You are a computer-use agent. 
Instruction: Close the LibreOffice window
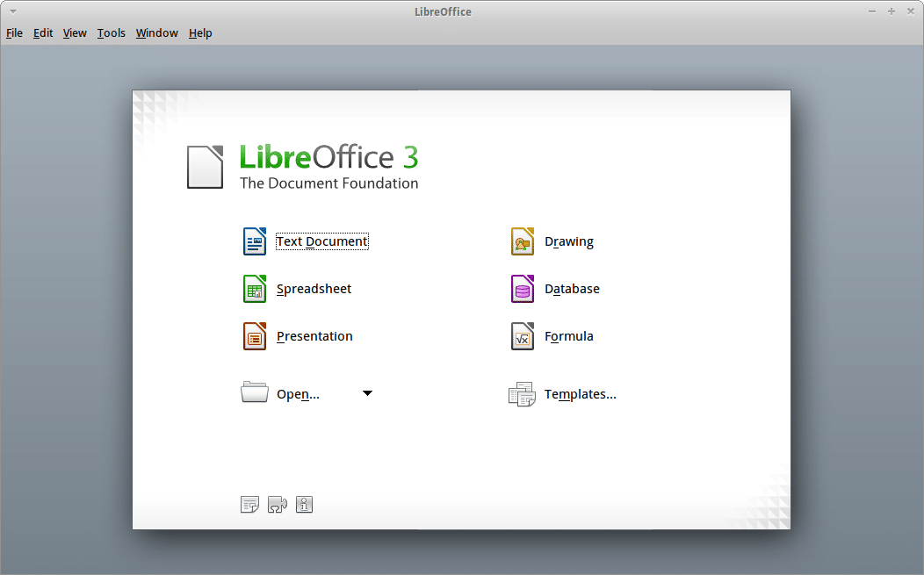[x=911, y=11]
